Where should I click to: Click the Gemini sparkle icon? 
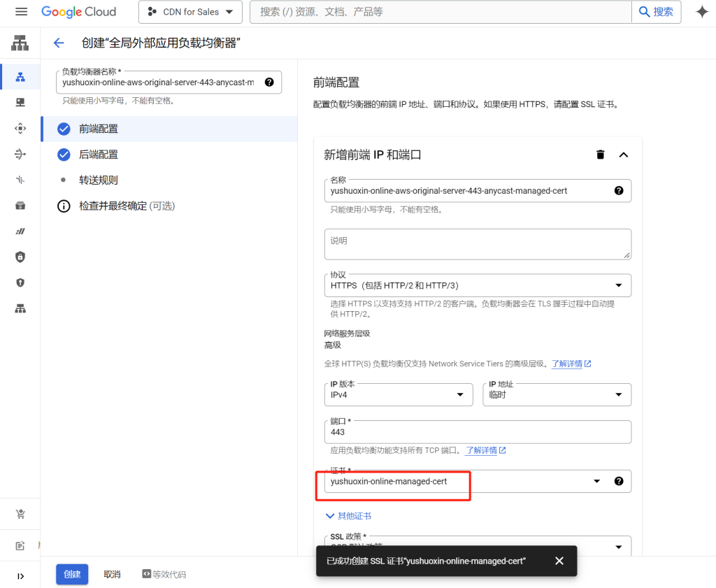click(701, 12)
